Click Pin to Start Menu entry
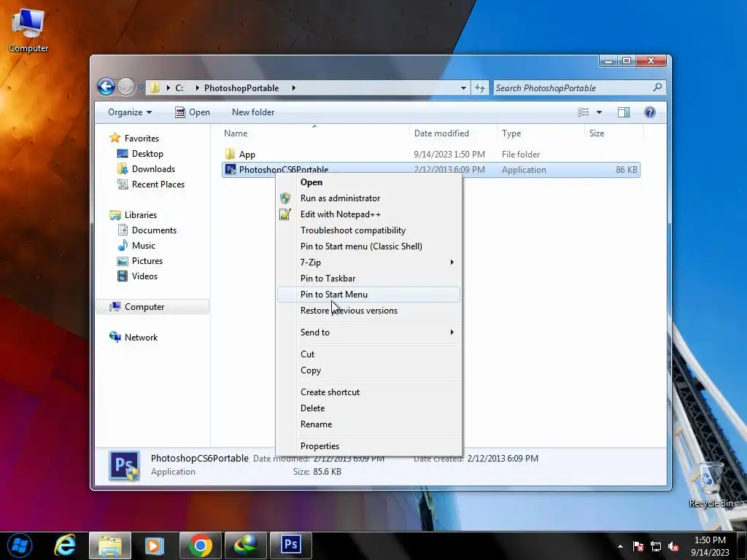Image resolution: width=747 pixels, height=560 pixels. (x=368, y=295)
